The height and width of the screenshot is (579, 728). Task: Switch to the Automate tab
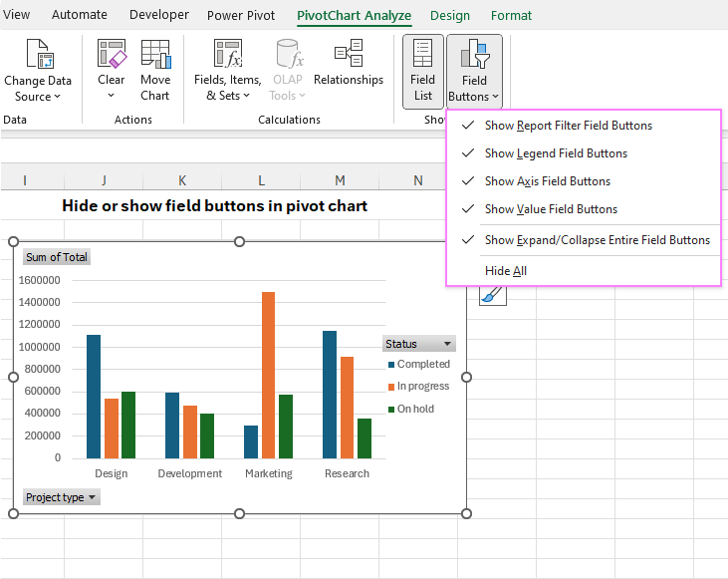pyautogui.click(x=80, y=15)
